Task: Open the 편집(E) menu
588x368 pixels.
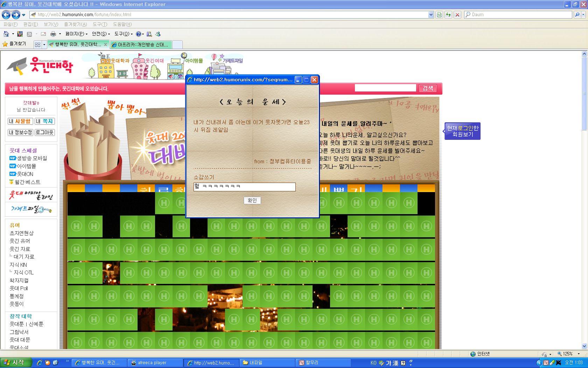Action: (30, 24)
